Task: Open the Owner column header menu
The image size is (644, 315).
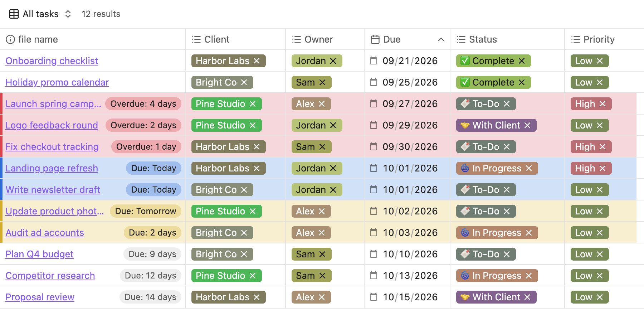Action: [x=325, y=39]
